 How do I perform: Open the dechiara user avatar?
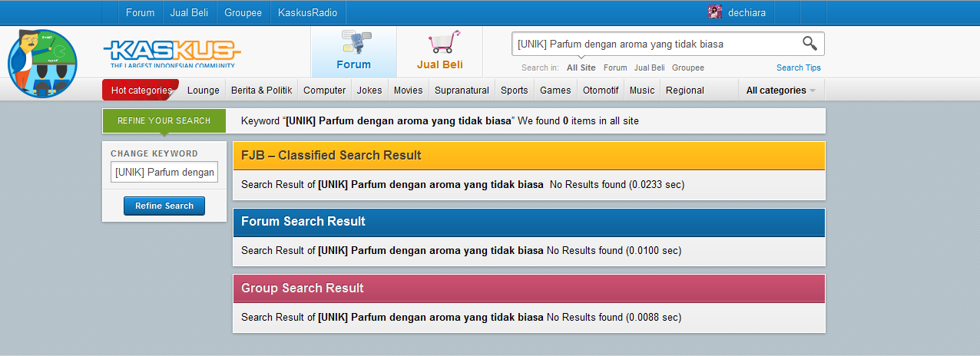[x=715, y=12]
